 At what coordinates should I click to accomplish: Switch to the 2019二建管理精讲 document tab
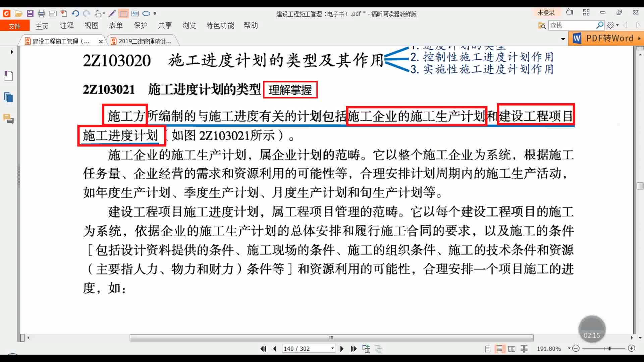click(145, 41)
